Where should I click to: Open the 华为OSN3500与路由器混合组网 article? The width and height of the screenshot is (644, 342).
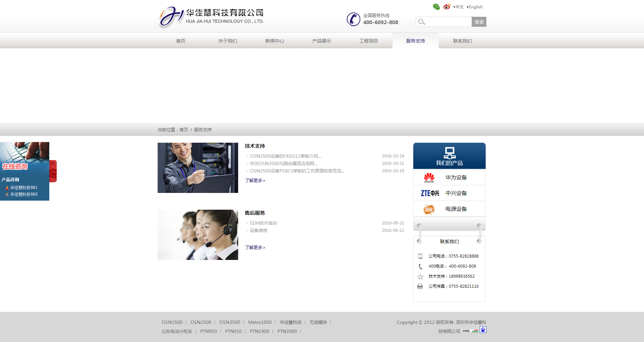(283, 163)
